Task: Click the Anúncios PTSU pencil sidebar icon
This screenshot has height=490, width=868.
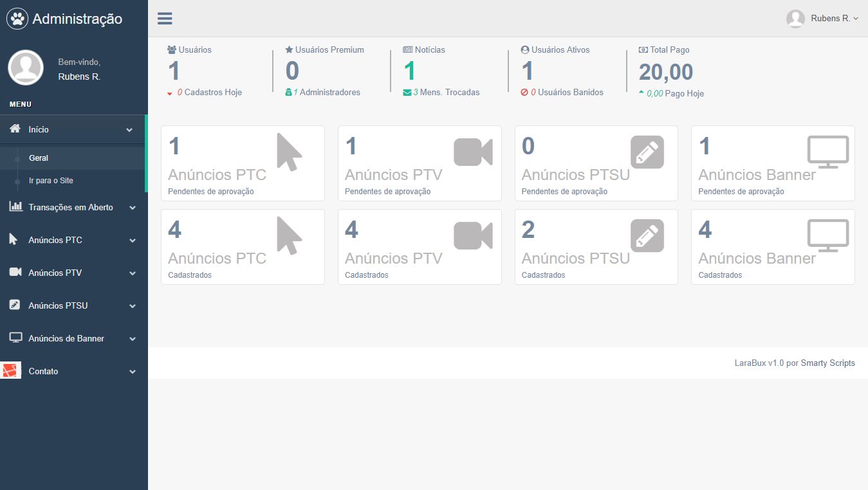Action: pos(15,305)
